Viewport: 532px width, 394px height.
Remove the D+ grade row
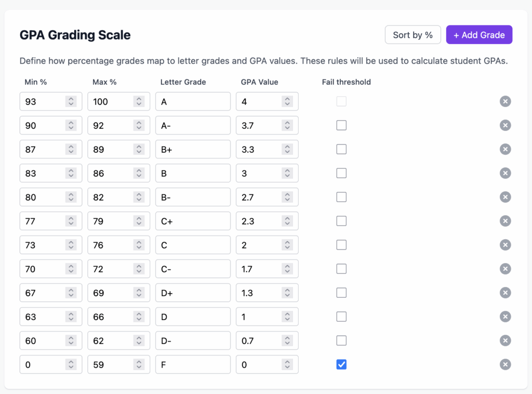(x=505, y=293)
